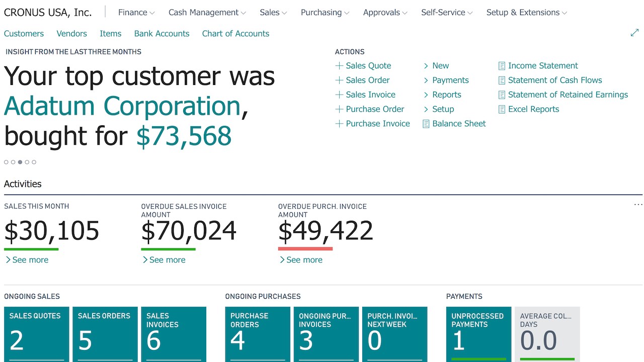
Task: Click the report icon beside Excel Reports
Action: point(502,109)
